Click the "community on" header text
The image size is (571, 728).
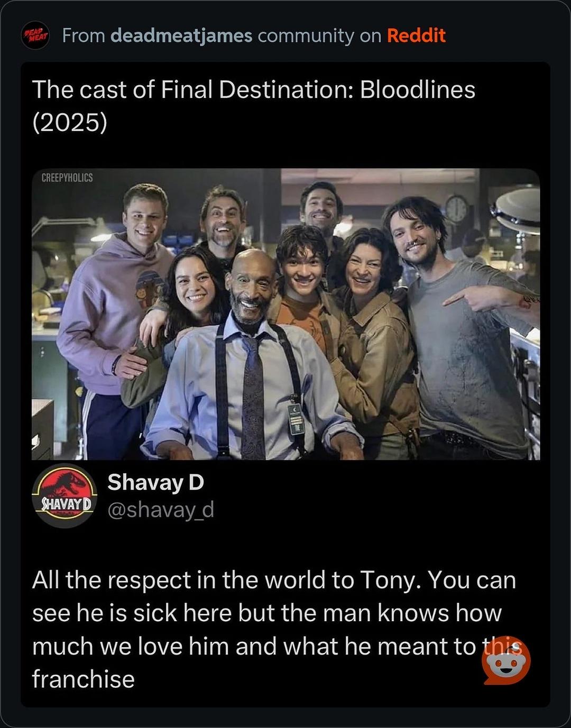pos(319,36)
